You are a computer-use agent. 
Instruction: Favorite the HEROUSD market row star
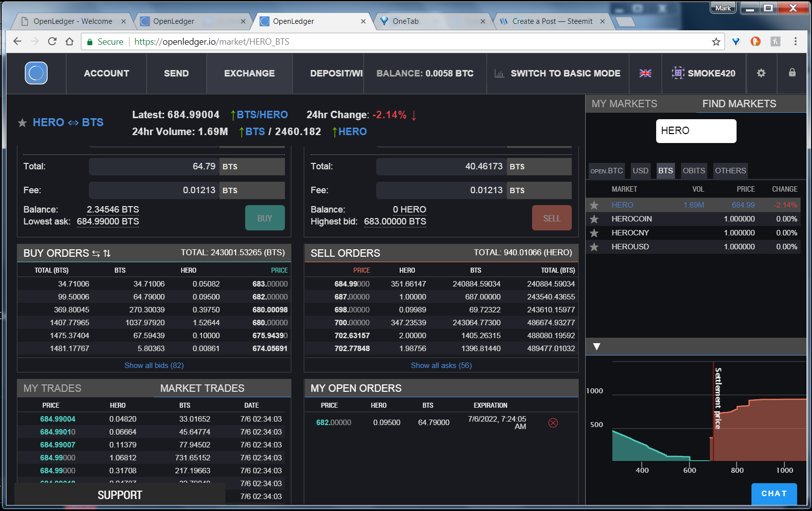click(x=594, y=247)
